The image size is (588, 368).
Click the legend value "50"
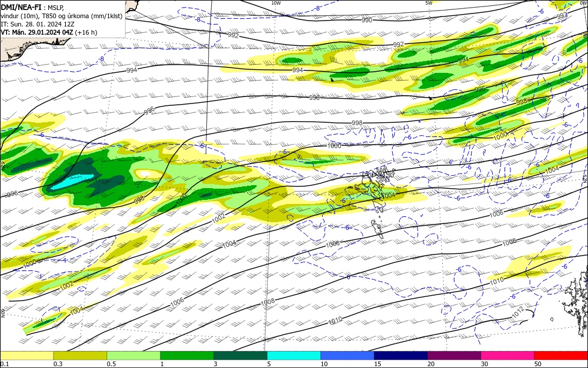(538, 364)
